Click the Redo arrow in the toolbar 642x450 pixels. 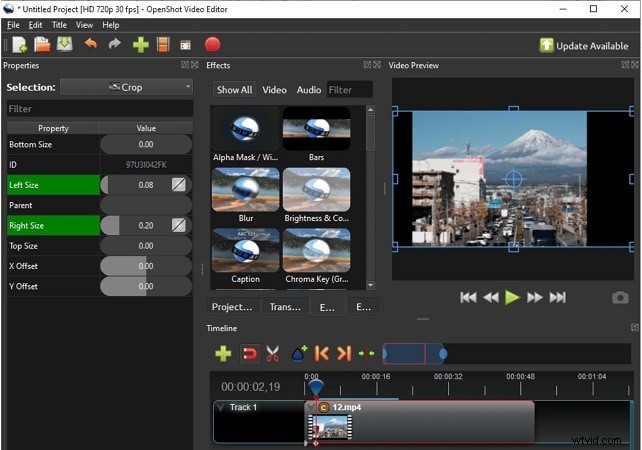tap(115, 43)
